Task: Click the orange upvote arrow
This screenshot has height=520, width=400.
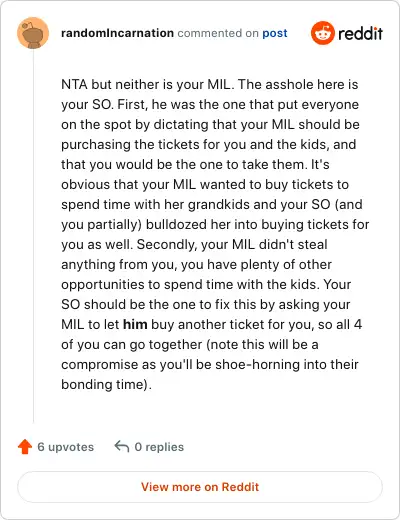Action: point(25,447)
